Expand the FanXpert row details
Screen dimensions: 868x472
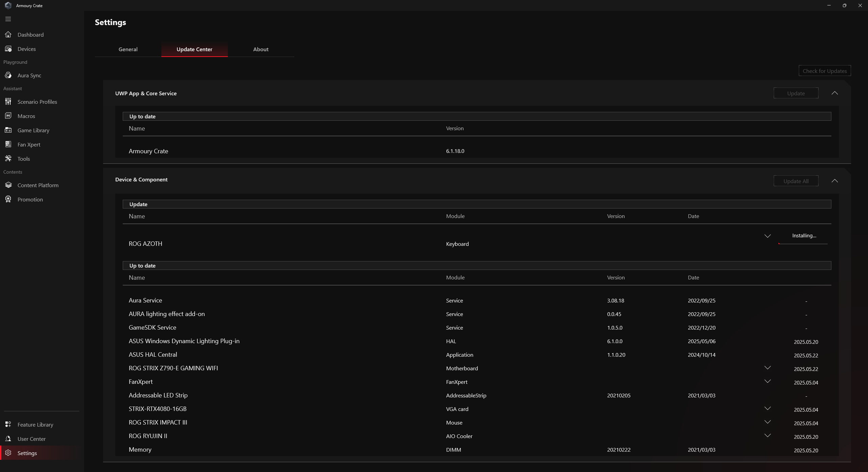[767, 381]
